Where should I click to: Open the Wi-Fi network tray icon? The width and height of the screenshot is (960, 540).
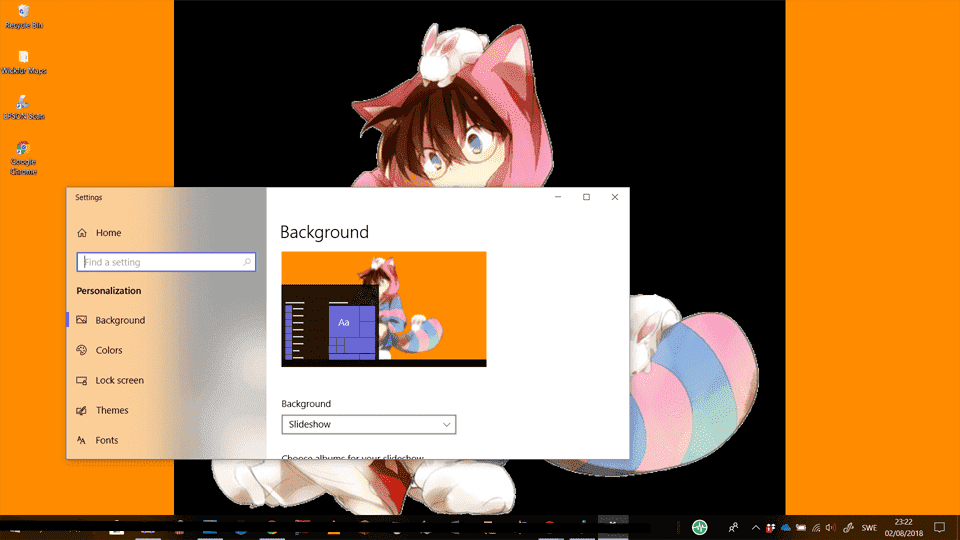pyautogui.click(x=816, y=528)
